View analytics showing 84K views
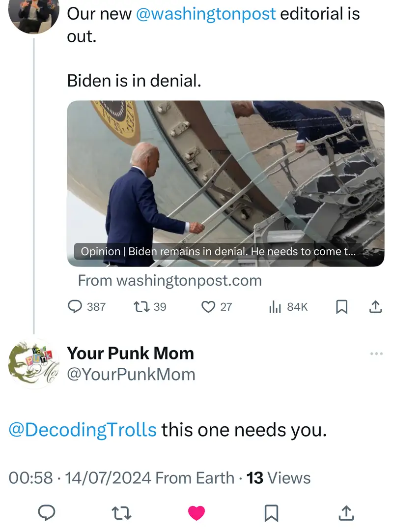393x532 pixels. (x=275, y=307)
